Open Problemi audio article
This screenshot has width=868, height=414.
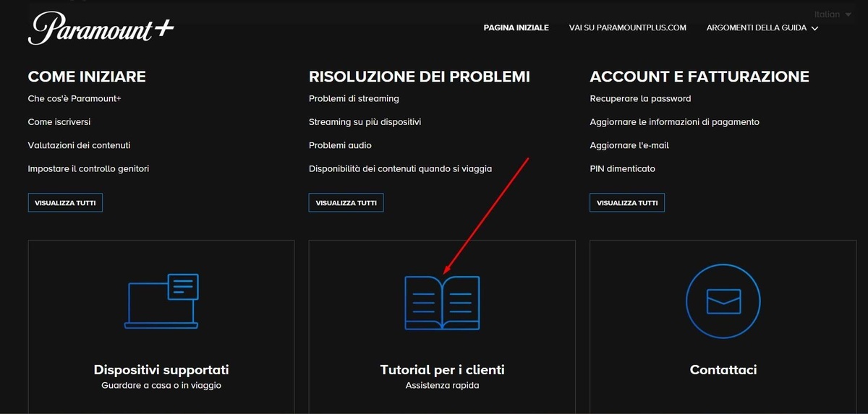click(340, 145)
